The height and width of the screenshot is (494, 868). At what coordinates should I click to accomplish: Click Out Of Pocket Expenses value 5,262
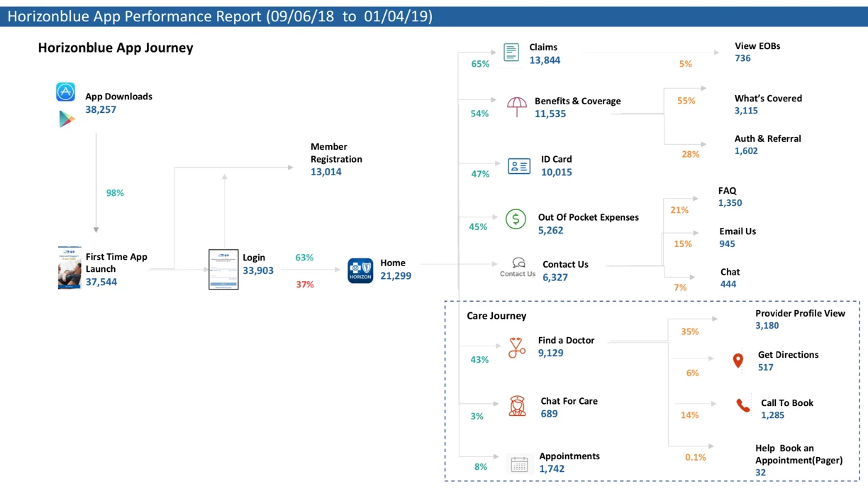(x=551, y=231)
